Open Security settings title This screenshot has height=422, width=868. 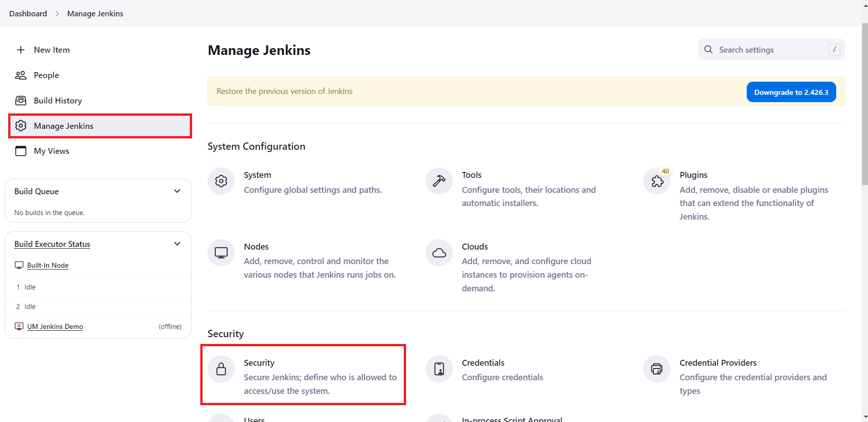[x=259, y=363]
